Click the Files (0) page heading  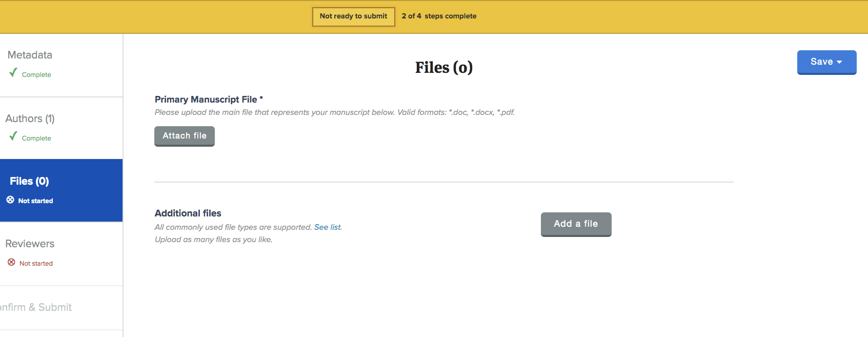click(444, 68)
